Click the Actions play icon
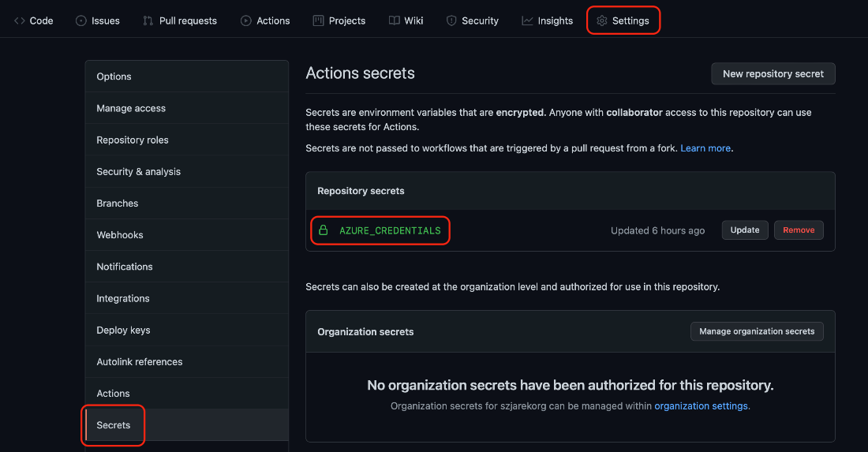The image size is (868, 452). 245,21
